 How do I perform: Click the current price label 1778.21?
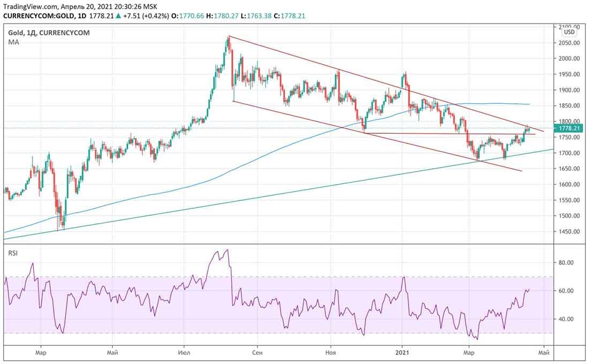tap(569, 128)
